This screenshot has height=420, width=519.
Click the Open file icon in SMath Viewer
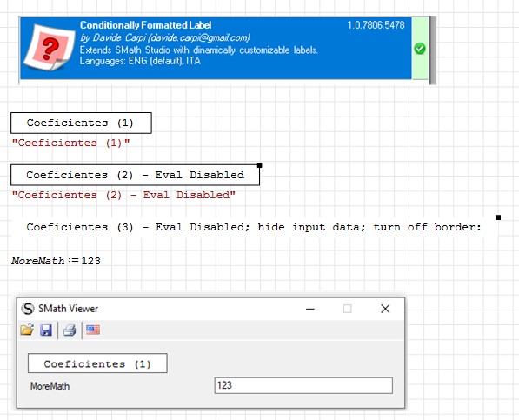tap(27, 330)
